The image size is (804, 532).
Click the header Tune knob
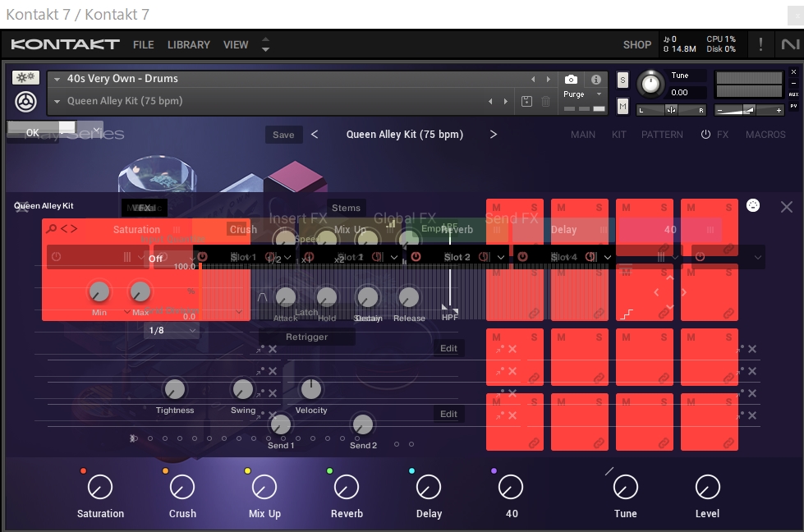point(650,84)
